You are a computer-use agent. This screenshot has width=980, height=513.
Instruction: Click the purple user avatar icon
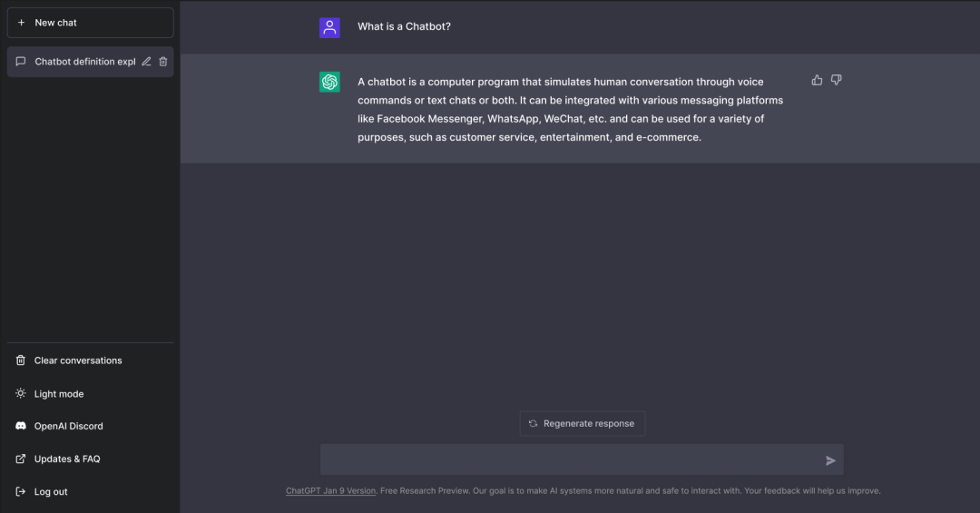coord(329,27)
